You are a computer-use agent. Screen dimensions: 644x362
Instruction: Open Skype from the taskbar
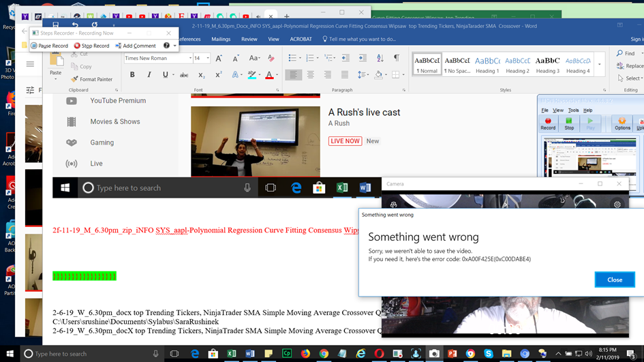489,353
